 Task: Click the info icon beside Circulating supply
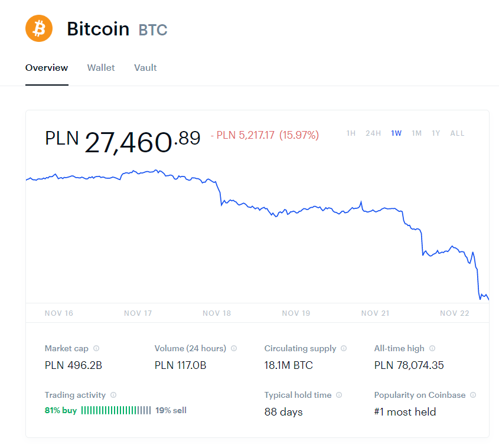(x=344, y=348)
